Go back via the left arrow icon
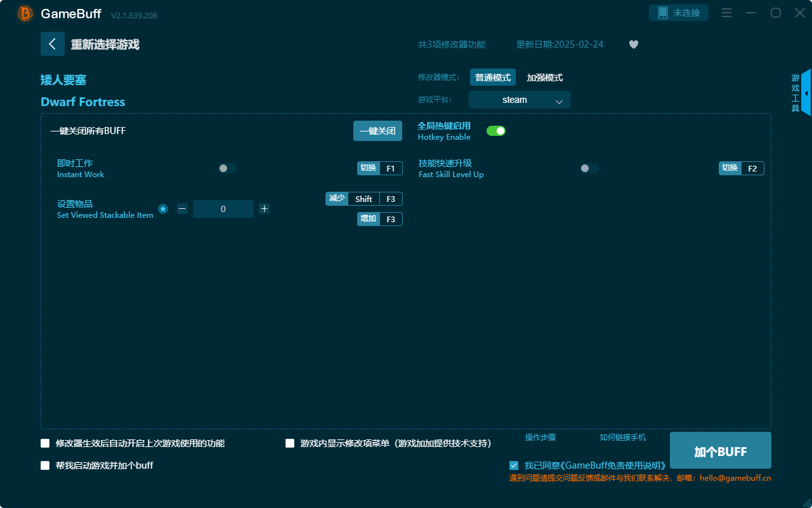 tap(53, 43)
